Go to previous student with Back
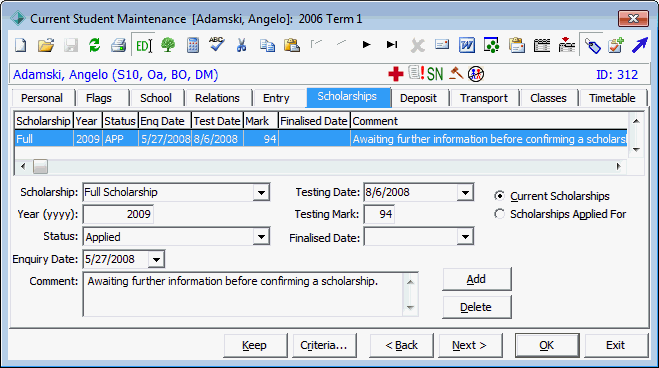The height and width of the screenshot is (368, 659). (x=401, y=345)
